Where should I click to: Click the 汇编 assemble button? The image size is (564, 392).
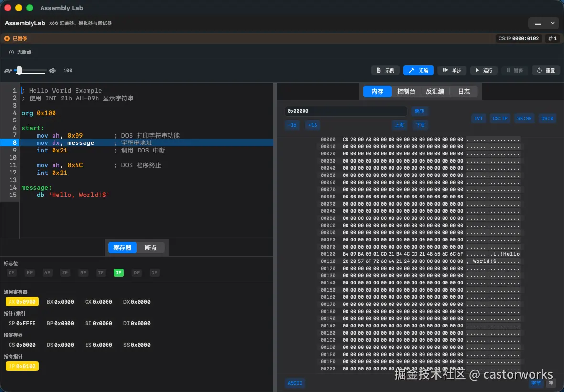[418, 70]
